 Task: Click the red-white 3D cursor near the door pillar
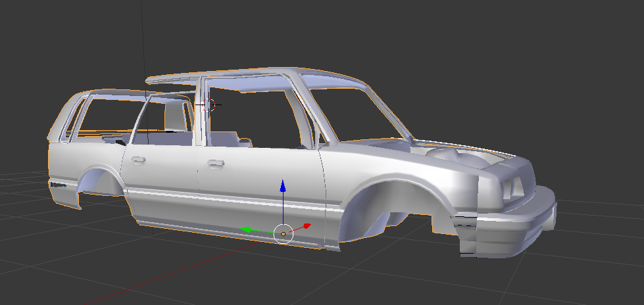[209, 105]
